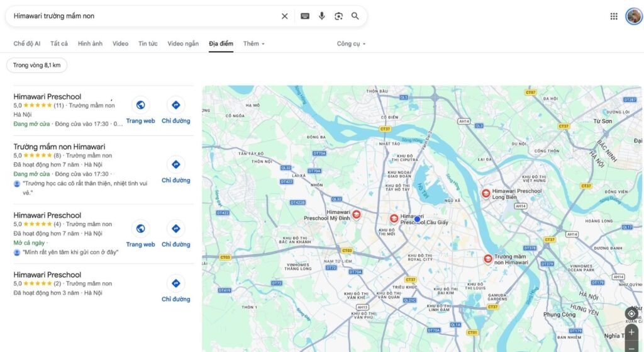Click the Vinhomes Ocean Park map label
Screen dimensions: 644x352
[x=581, y=268]
